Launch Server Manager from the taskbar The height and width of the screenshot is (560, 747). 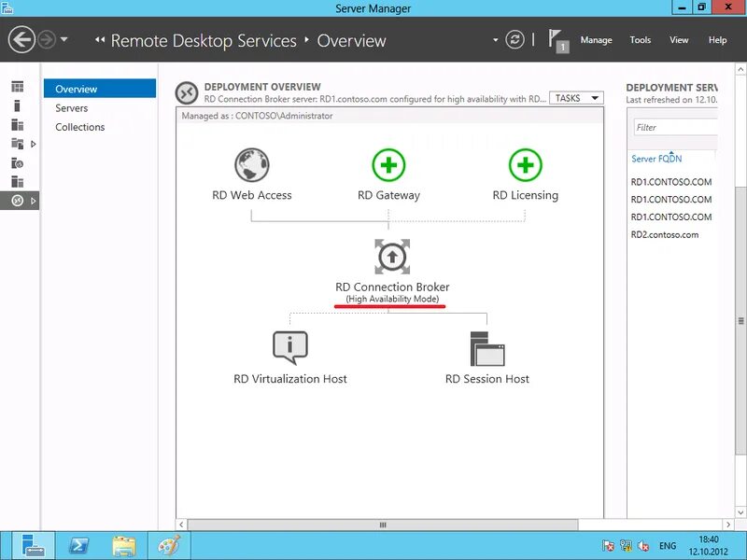click(x=33, y=545)
